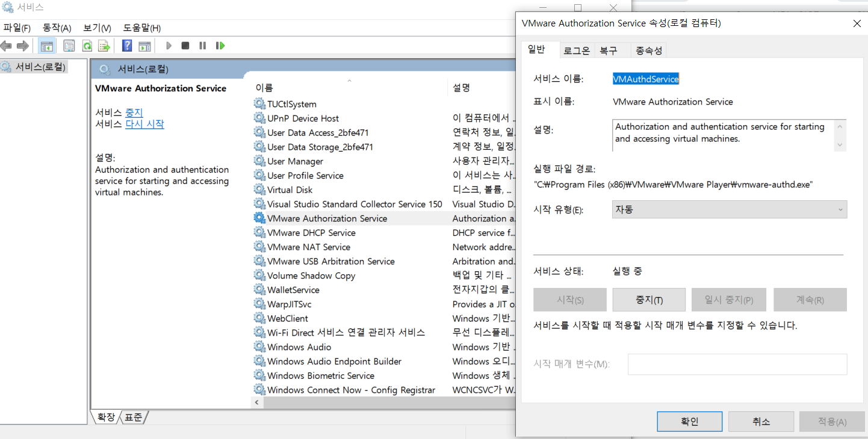Viewport: 868px width, 439px height.
Task: Click the description box scroll up arrow
Action: coord(840,126)
